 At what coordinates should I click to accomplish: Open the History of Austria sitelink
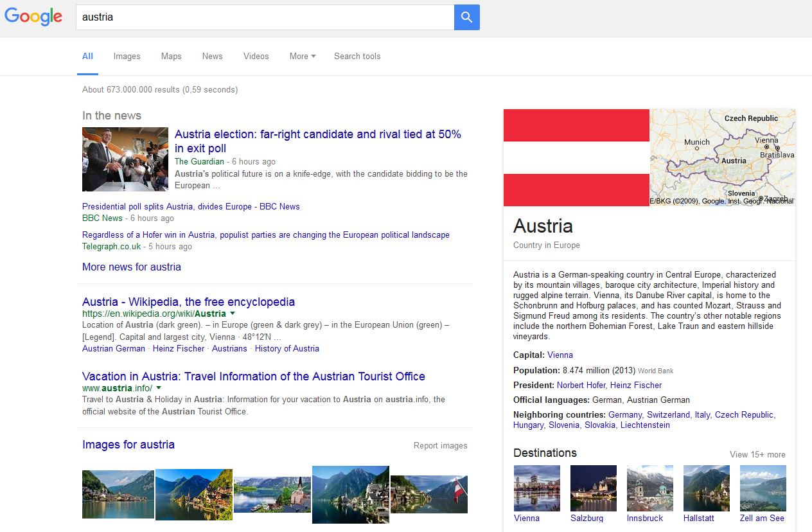[287, 348]
